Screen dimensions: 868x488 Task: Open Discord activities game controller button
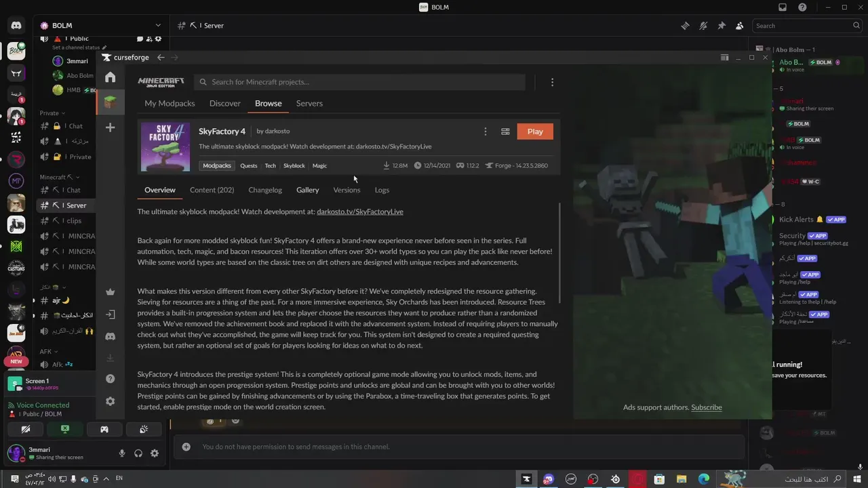tap(104, 429)
